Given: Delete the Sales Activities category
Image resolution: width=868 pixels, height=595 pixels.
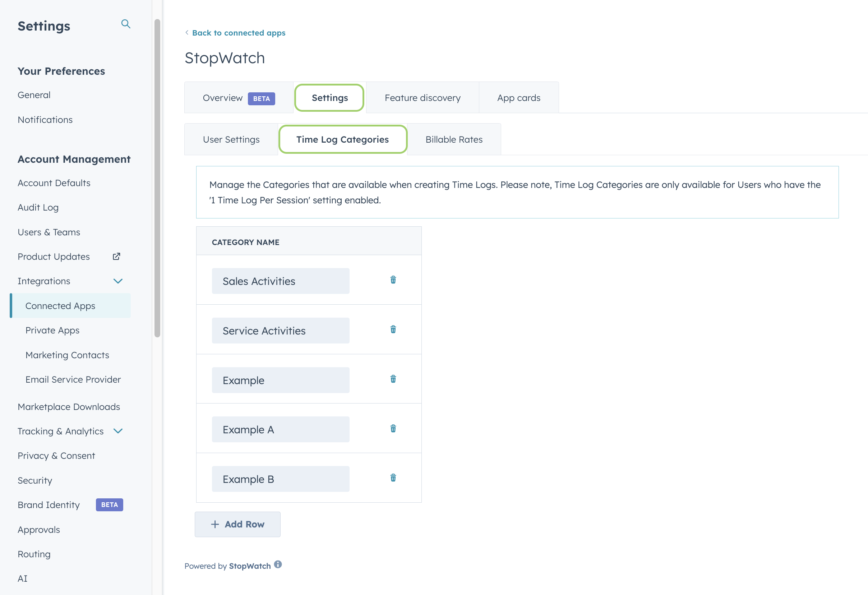Looking at the screenshot, I should (393, 280).
